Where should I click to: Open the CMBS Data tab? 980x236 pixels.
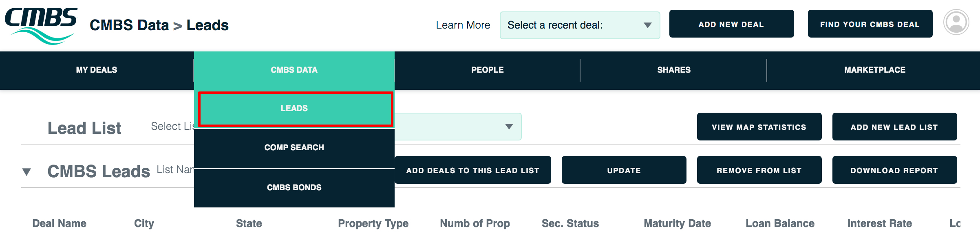coord(294,70)
